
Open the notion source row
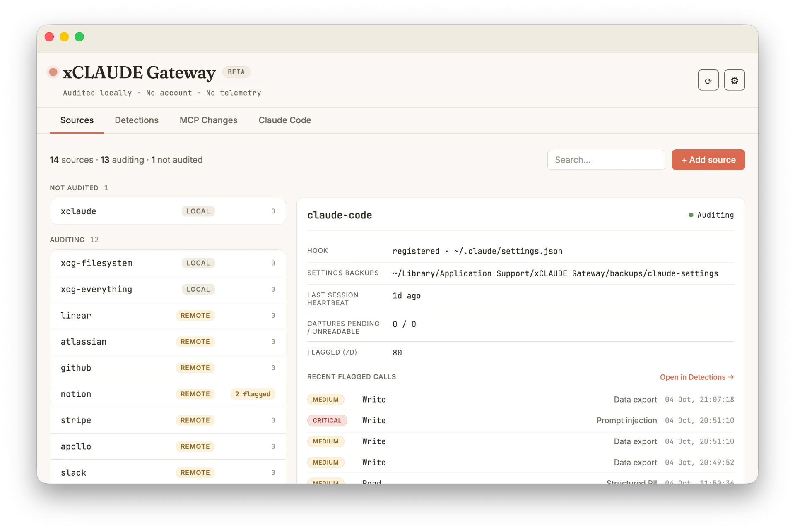[x=168, y=394]
